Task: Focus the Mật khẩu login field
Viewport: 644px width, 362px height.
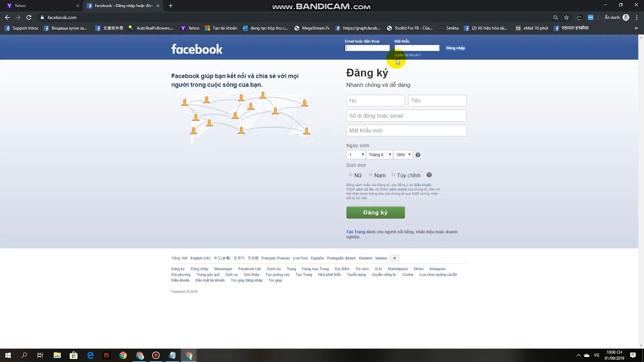Action: 417,48
